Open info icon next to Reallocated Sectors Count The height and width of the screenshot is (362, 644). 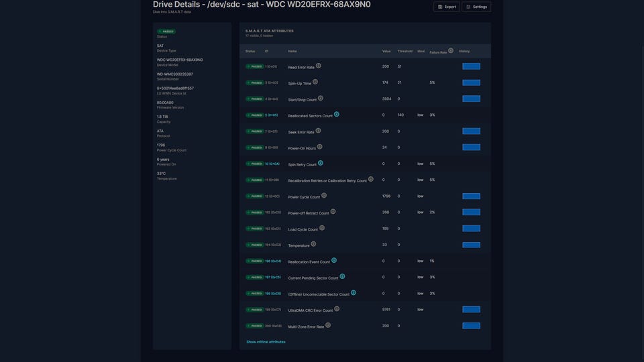(x=336, y=114)
